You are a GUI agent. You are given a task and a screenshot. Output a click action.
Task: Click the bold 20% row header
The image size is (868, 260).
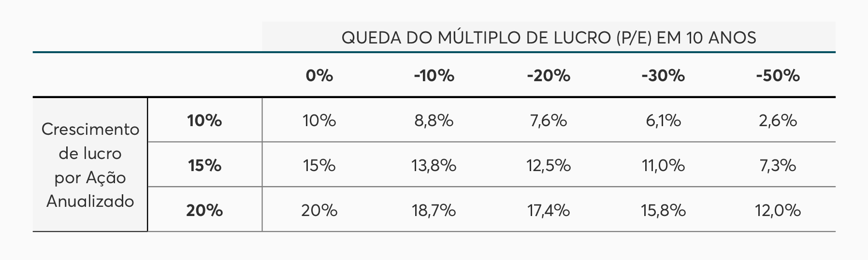coord(205,211)
